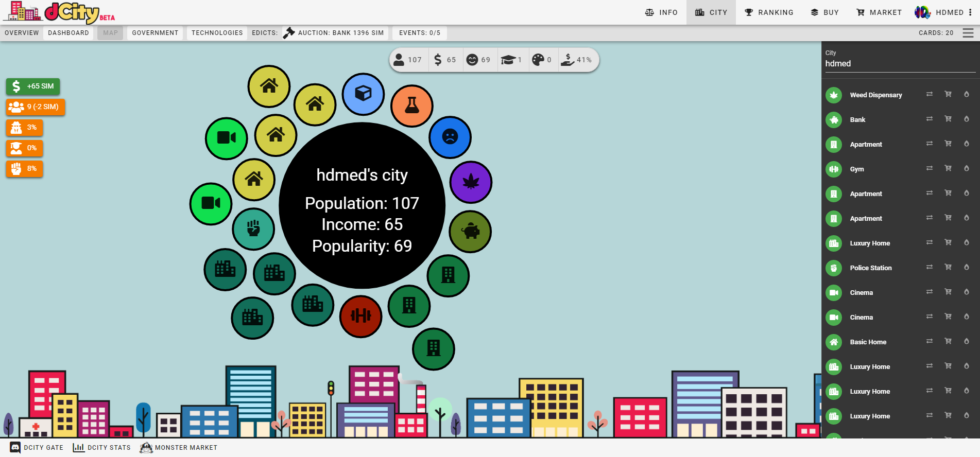Select the orange research flask circle
The image size is (980, 457).
(412, 106)
